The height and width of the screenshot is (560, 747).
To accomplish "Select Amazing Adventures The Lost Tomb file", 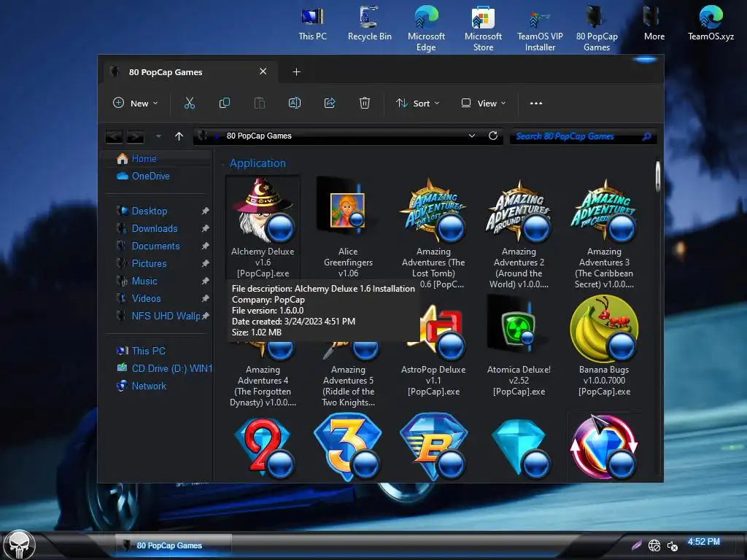I will [433, 234].
